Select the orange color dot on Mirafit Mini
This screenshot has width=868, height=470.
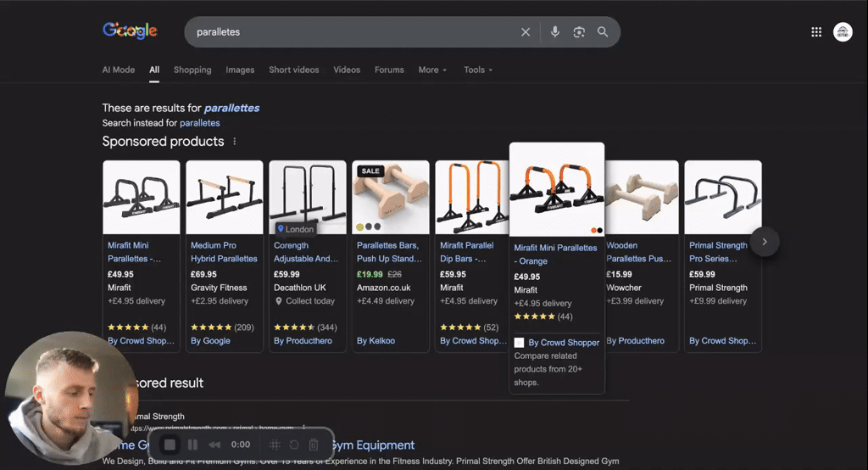point(593,230)
